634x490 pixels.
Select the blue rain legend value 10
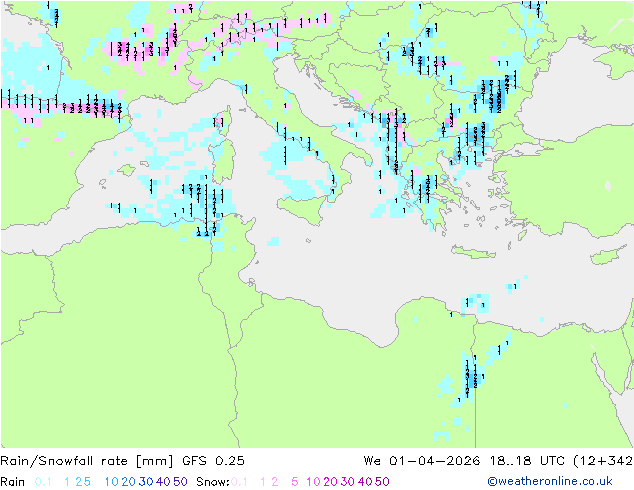click(112, 482)
